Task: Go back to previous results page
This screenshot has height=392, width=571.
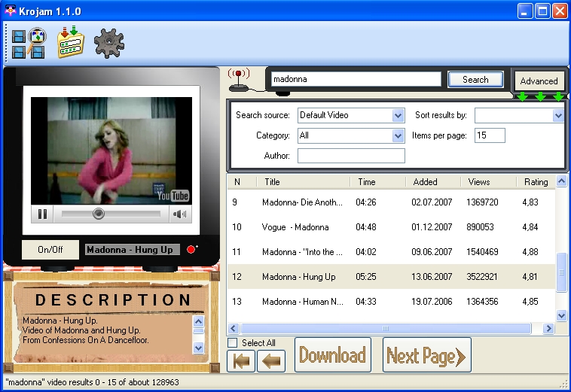Action: point(271,361)
